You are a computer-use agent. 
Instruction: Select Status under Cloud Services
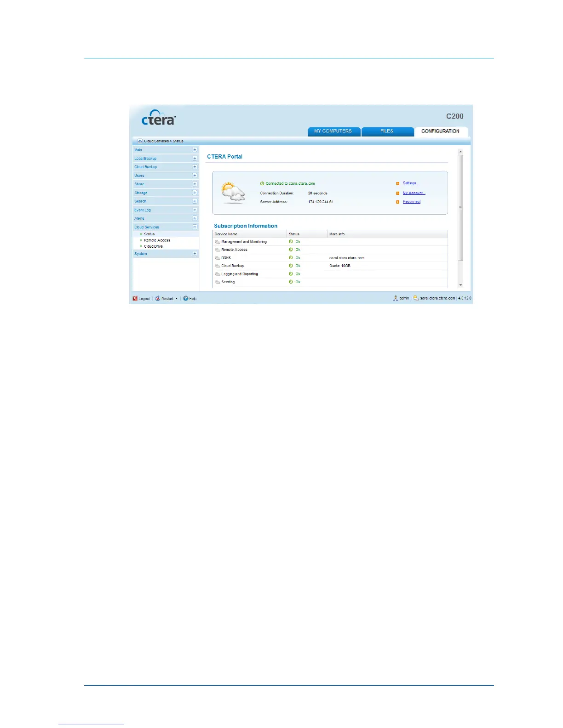coord(149,234)
